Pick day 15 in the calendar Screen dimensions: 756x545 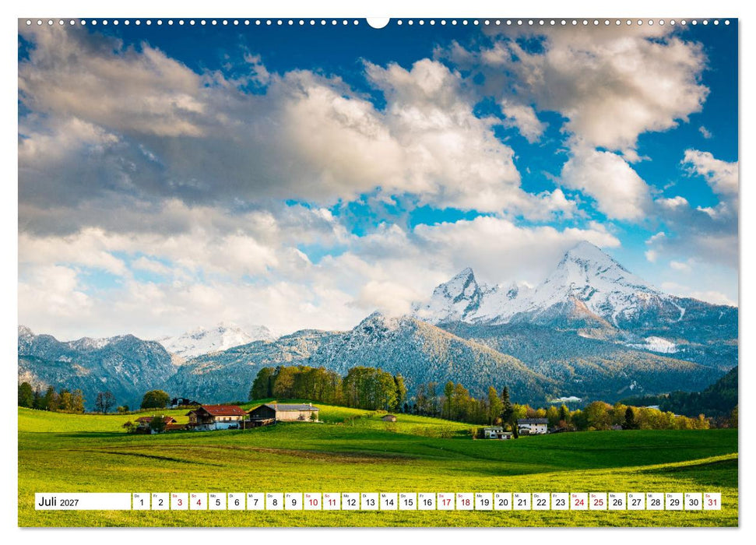tap(407, 501)
